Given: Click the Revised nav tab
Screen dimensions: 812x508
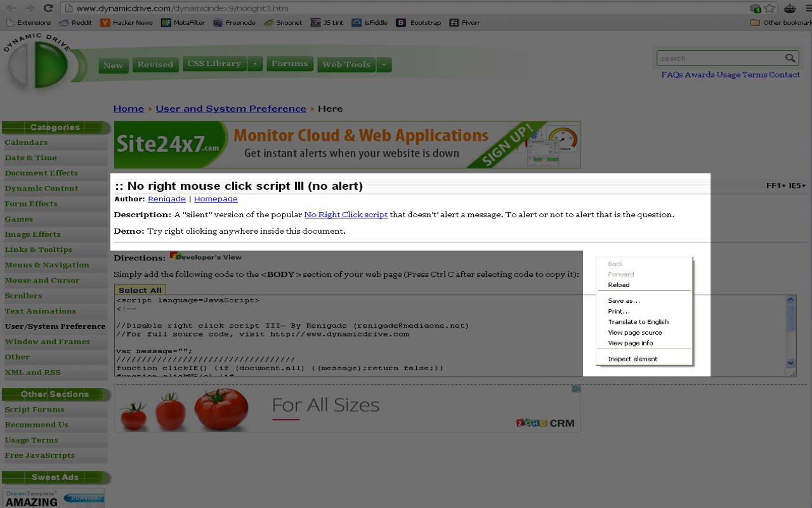Looking at the screenshot, I should tap(155, 65).
